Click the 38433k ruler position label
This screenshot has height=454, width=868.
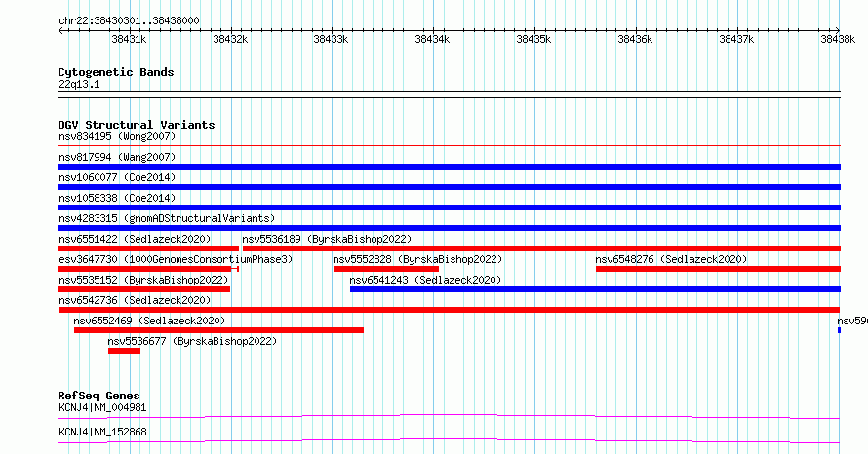[331, 39]
